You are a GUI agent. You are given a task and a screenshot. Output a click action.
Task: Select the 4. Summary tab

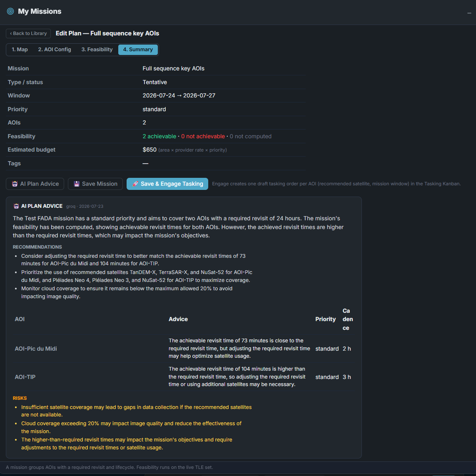coord(138,50)
